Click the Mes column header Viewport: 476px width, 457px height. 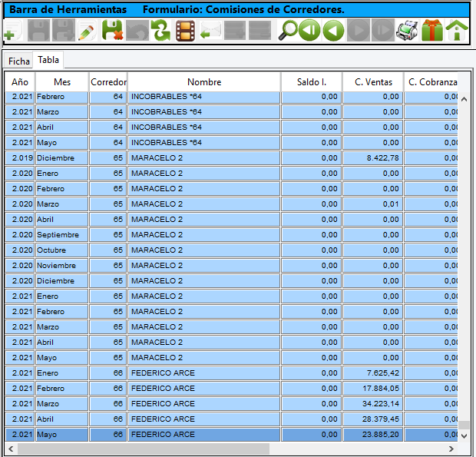[x=62, y=82]
